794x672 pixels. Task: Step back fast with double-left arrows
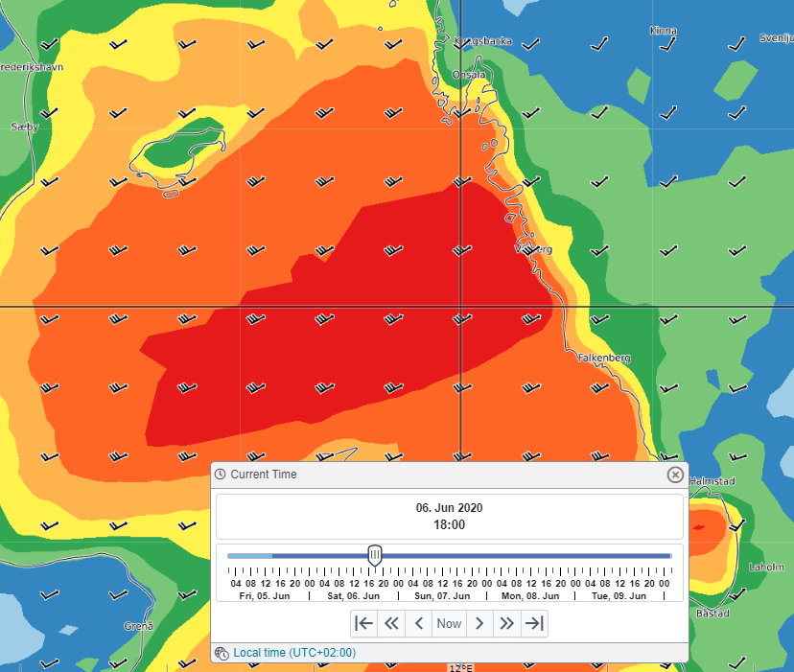(x=391, y=624)
